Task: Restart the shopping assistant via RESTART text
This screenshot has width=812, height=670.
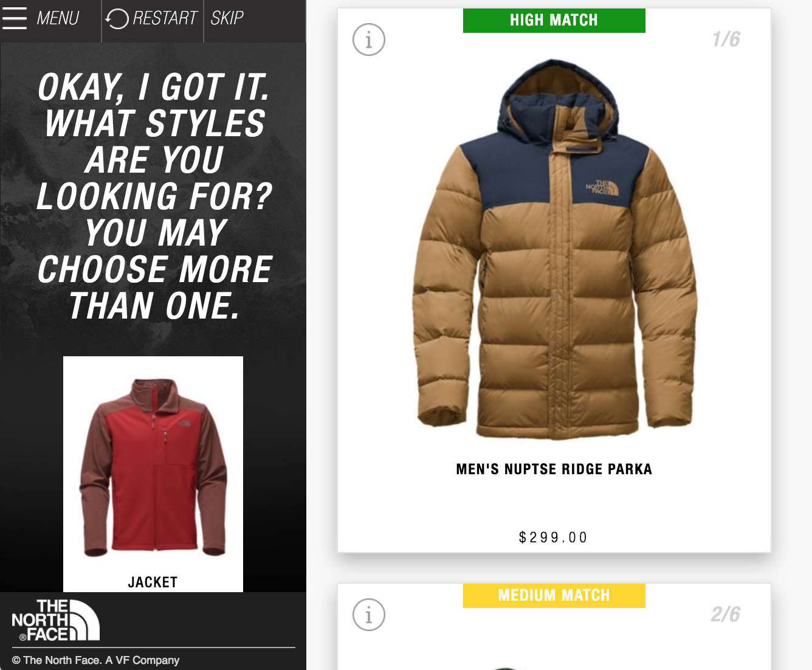Action: 165,18
